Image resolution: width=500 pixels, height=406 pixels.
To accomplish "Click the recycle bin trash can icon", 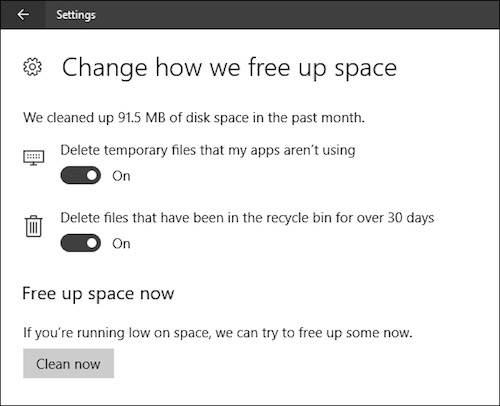I will pos(34,226).
